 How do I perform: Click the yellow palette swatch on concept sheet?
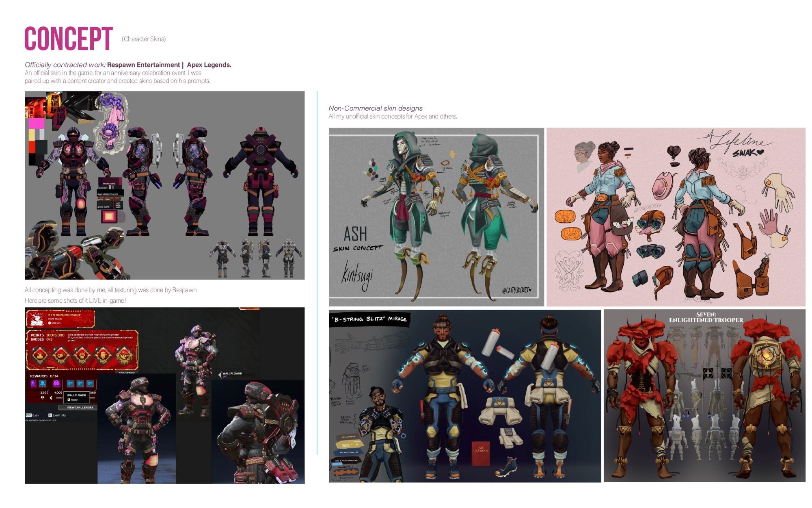click(x=32, y=134)
